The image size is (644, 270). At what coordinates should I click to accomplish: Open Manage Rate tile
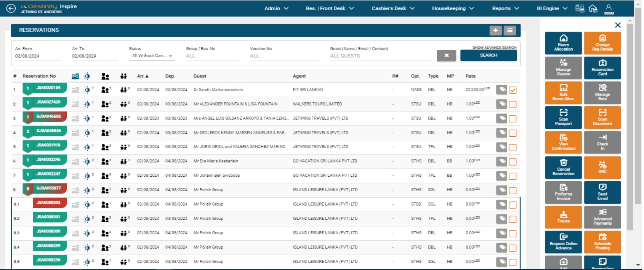602,93
